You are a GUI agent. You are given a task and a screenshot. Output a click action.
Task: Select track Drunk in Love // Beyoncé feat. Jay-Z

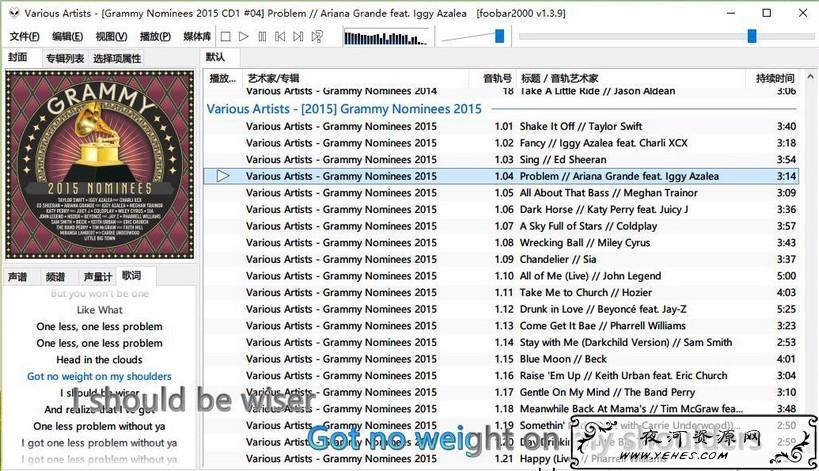click(501, 309)
